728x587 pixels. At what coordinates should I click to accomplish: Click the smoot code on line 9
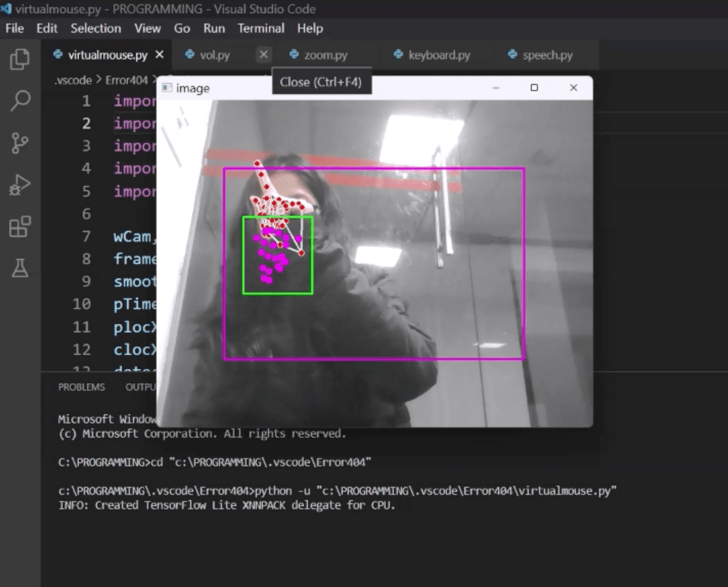pyautogui.click(x=134, y=281)
